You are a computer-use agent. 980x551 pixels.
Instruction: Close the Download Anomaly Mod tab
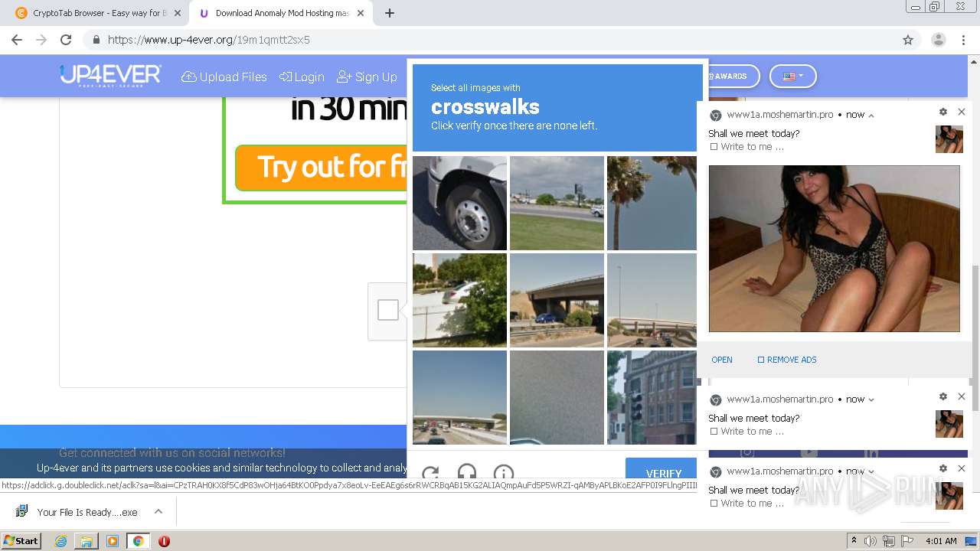click(x=361, y=13)
